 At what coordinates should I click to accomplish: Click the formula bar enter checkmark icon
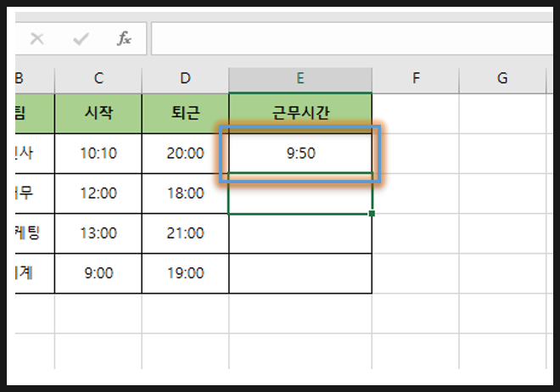pos(81,38)
